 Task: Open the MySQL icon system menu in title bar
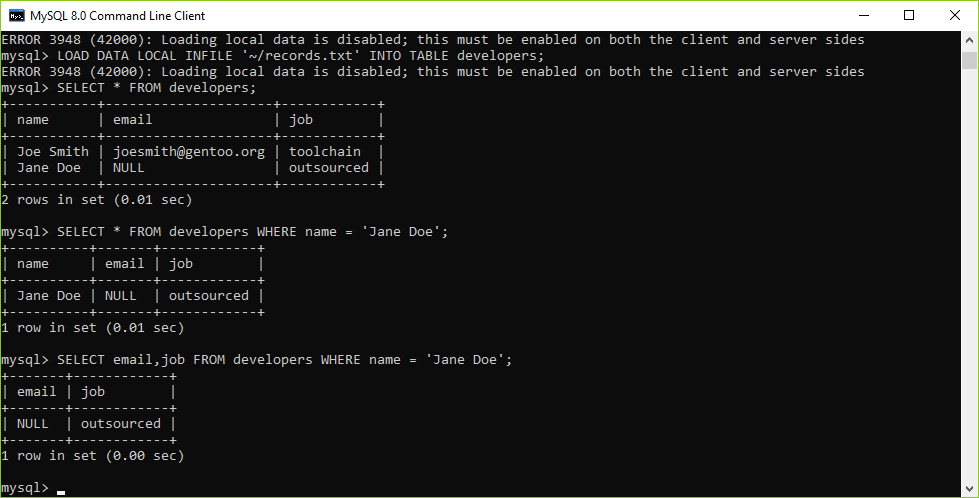tap(17, 16)
